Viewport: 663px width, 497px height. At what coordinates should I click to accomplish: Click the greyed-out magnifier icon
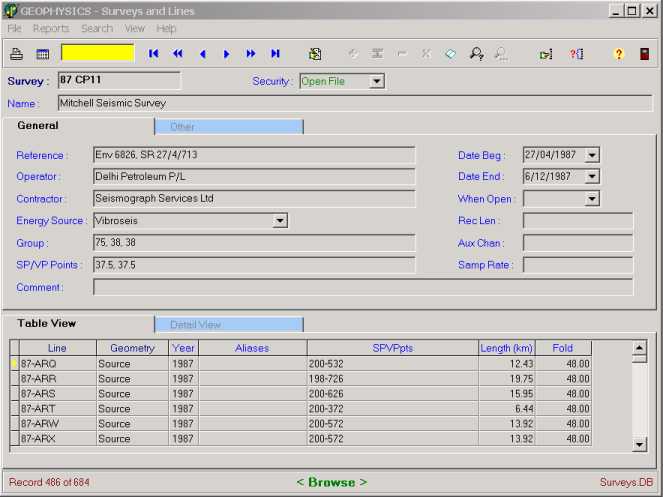click(x=501, y=54)
